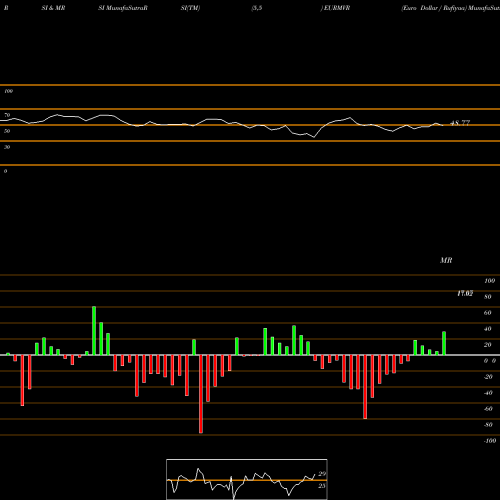Image resolution: width=500 pixels, height=500 pixels.
Task: Click the 100 label on RSI axis
Action: 8,91
